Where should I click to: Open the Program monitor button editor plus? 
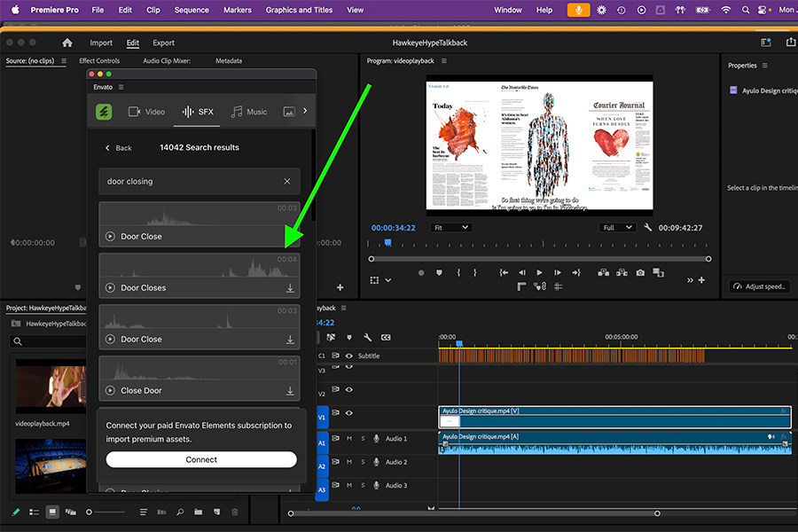coord(701,280)
